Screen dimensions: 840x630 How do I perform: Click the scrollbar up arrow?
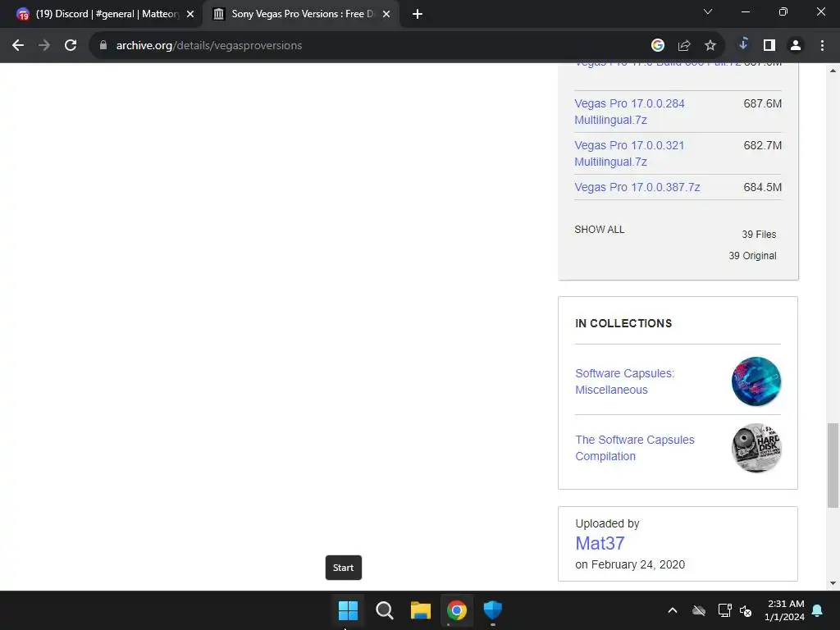(x=833, y=71)
